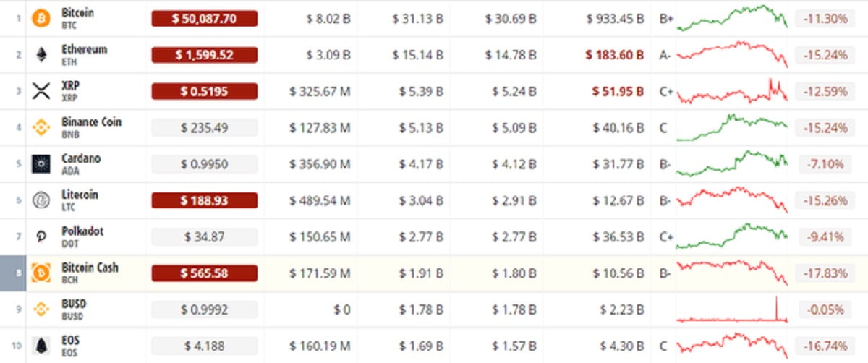Click the Bitcoin price $50,087.70 button
The image size is (868, 363).
click(204, 19)
